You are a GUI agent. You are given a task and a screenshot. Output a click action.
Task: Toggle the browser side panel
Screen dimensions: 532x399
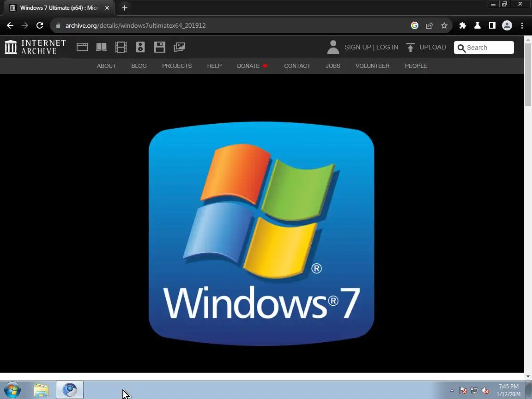tap(492, 25)
